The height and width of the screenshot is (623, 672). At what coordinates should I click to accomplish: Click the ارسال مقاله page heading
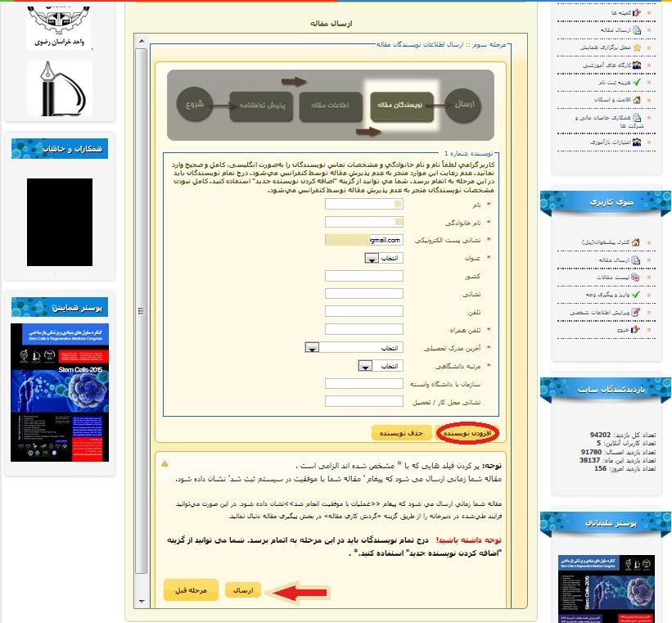tap(331, 24)
